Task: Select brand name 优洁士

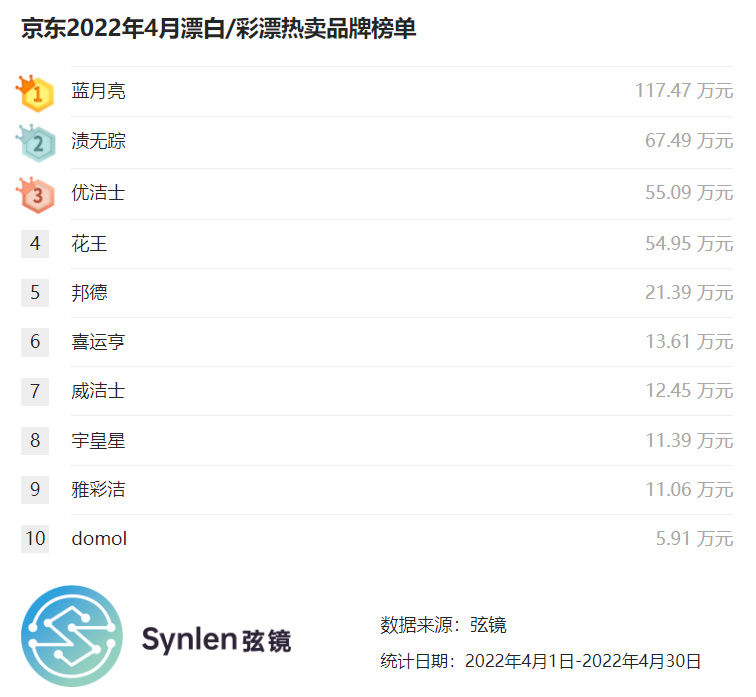Action: coord(98,193)
